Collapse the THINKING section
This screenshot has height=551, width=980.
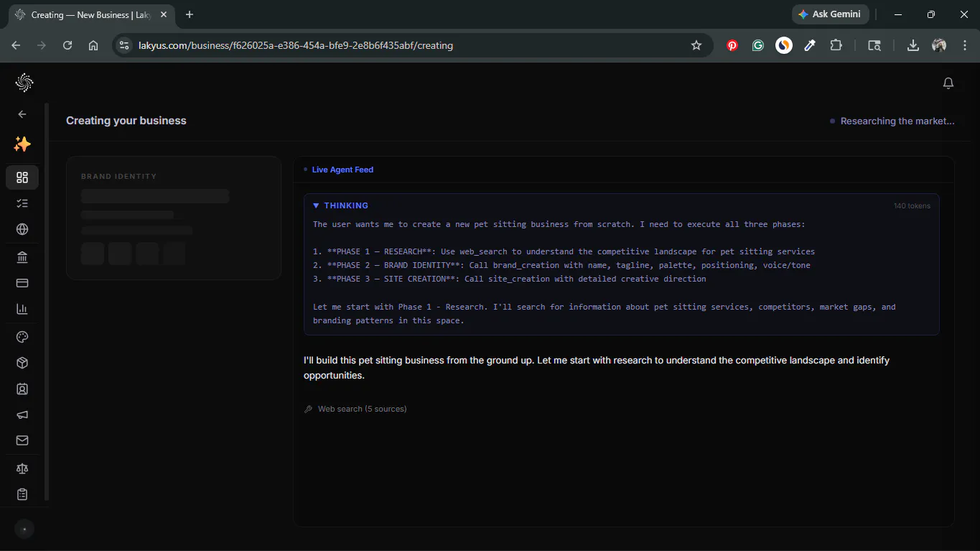(340, 205)
